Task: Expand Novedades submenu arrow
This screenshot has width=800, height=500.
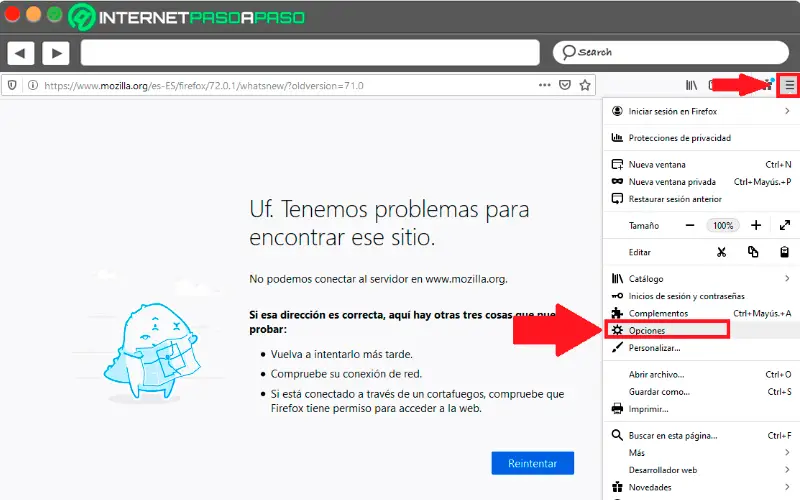Action: (787, 487)
